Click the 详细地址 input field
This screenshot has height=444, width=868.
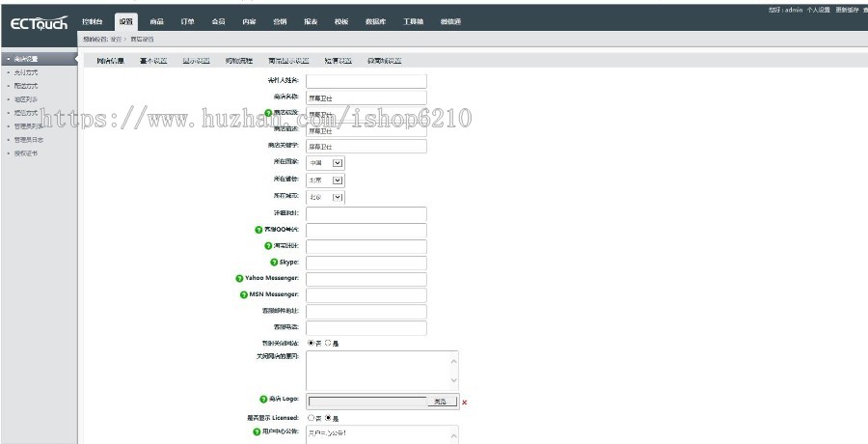366,214
